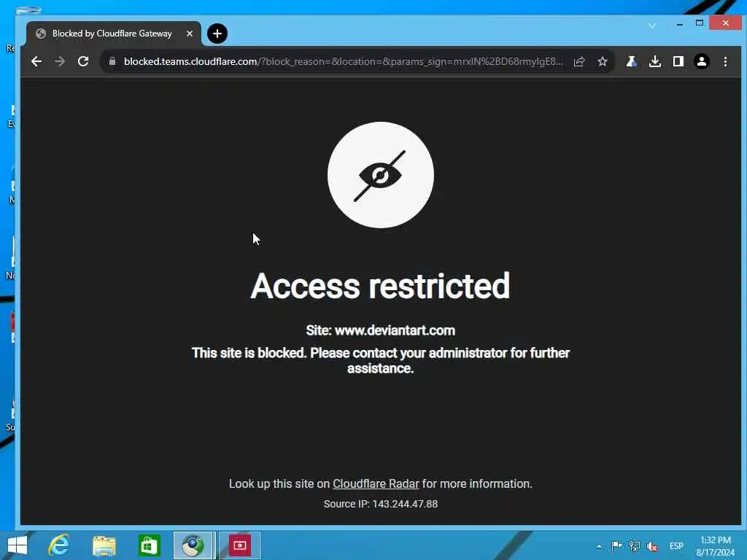This screenshot has width=747, height=560.
Task: Share this page via the share icon
Action: point(578,61)
